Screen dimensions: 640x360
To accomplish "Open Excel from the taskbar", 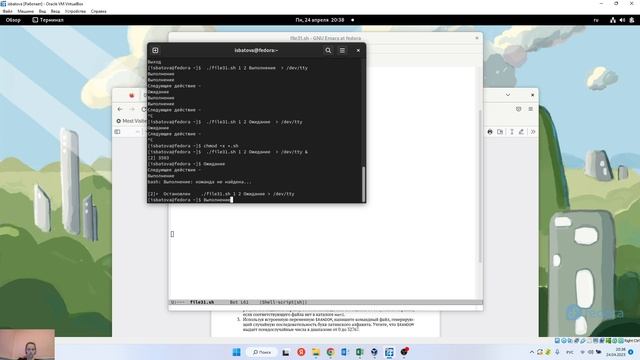I will tap(360, 352).
